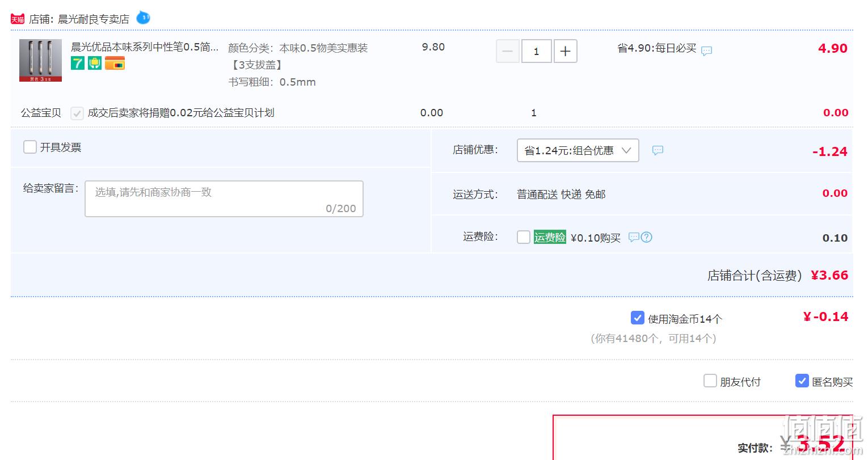Click store name 晨光耐良专卖店

pyautogui.click(x=94, y=19)
